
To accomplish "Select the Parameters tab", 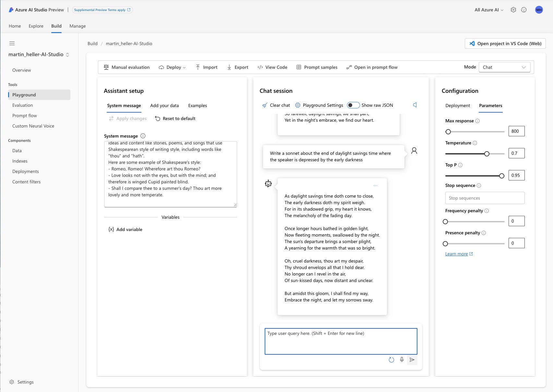I will (490, 105).
